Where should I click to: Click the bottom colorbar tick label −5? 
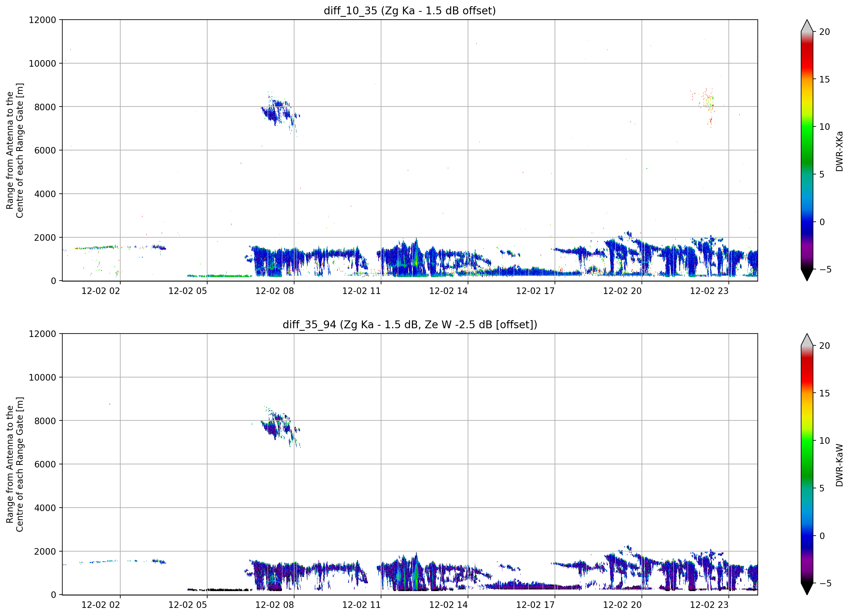click(x=825, y=583)
